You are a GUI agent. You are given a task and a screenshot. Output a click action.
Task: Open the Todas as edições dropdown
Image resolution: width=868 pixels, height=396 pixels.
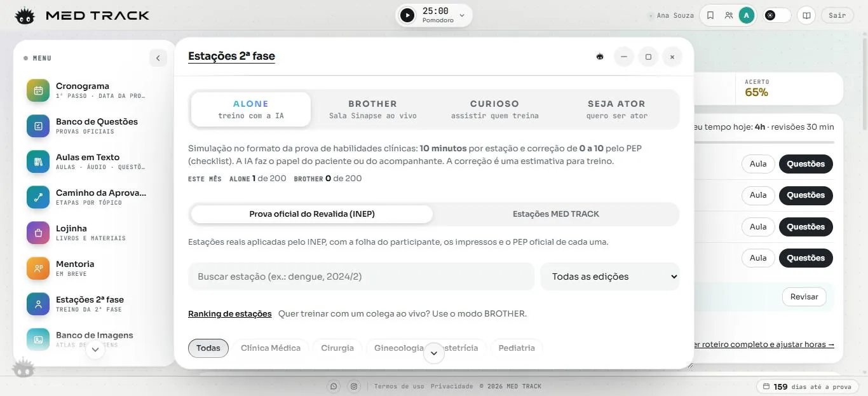click(x=610, y=277)
